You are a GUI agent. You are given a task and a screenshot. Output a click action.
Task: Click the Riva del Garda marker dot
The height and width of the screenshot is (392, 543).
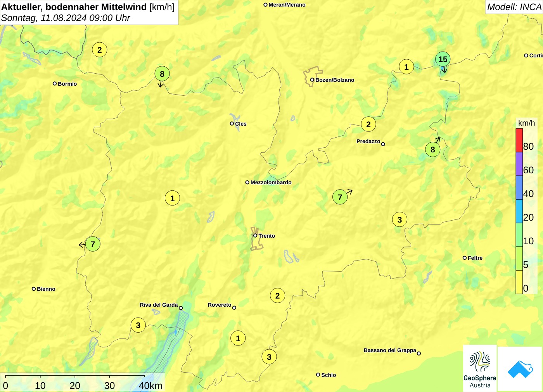coord(181,308)
